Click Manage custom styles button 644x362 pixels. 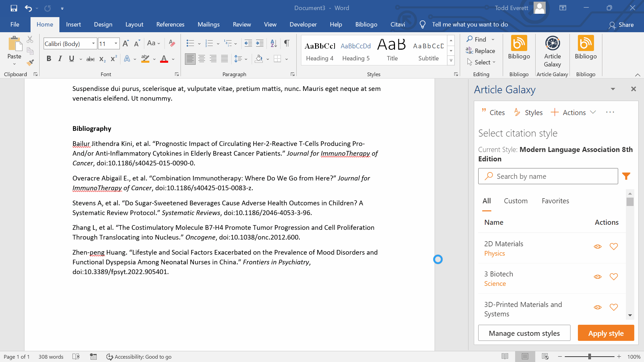[524, 333]
